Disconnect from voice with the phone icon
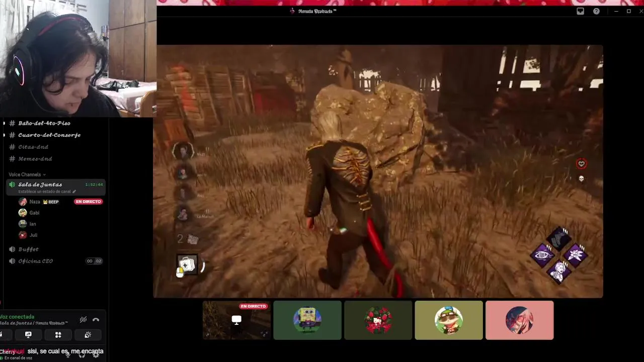The height and width of the screenshot is (362, 644). pyautogui.click(x=96, y=320)
